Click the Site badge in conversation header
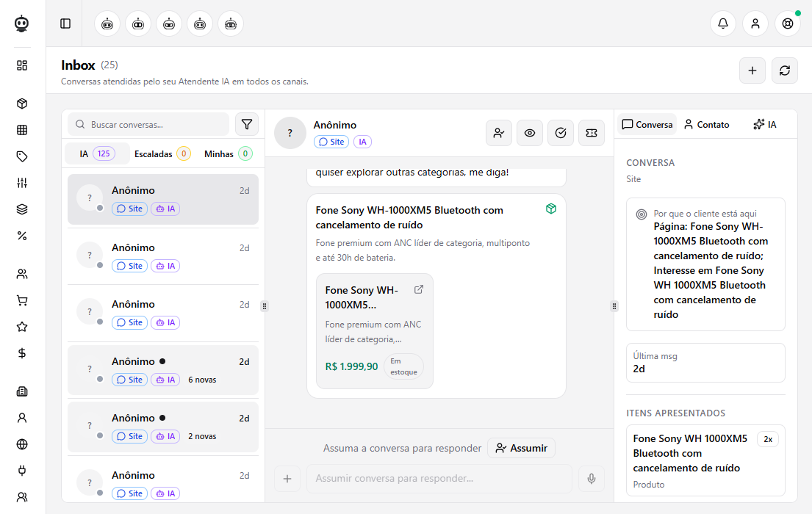 pos(331,142)
